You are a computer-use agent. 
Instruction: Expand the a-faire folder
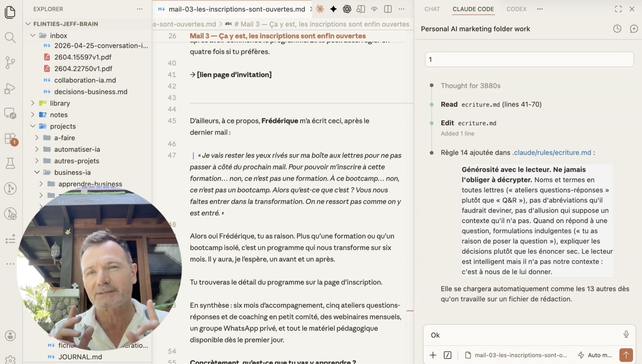(37, 137)
